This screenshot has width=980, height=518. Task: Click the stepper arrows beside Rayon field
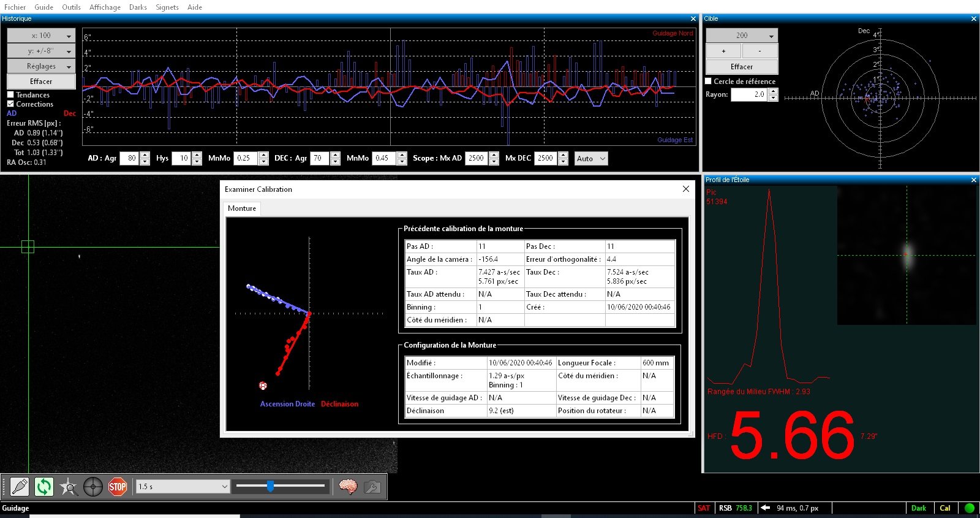click(773, 94)
